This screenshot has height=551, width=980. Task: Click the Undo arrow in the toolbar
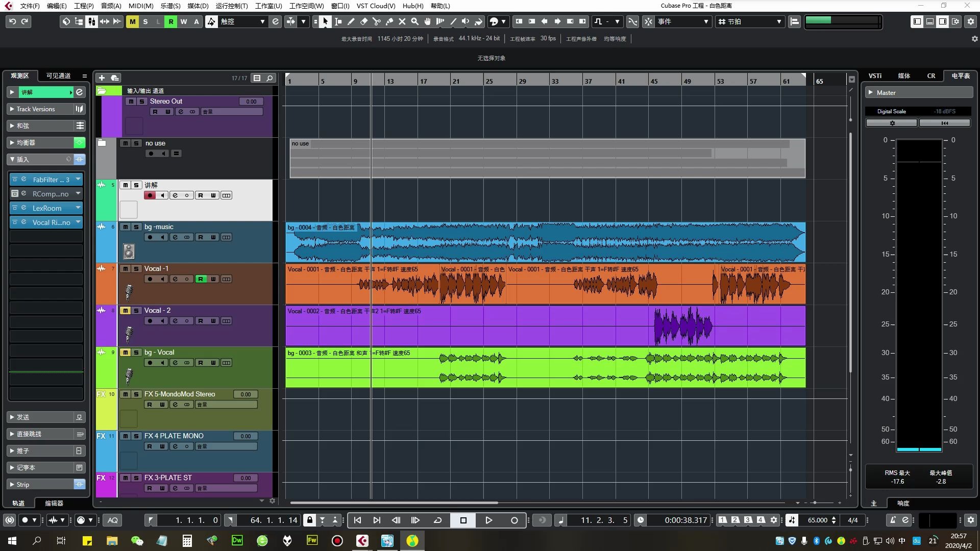coord(13,21)
